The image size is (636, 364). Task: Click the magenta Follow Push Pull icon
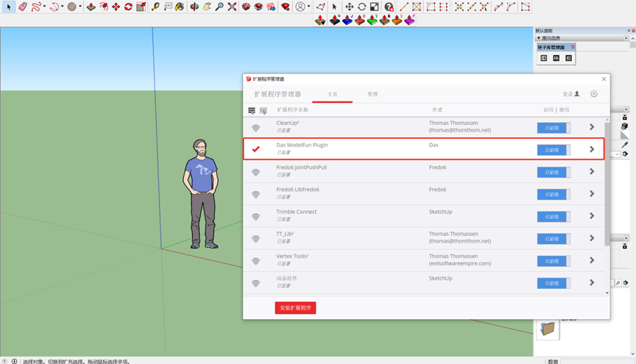[x=410, y=20]
